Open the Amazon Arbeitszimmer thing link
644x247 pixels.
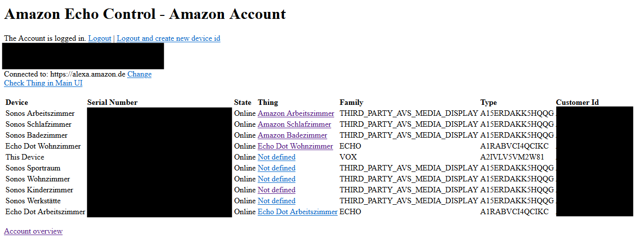pyautogui.click(x=296, y=113)
